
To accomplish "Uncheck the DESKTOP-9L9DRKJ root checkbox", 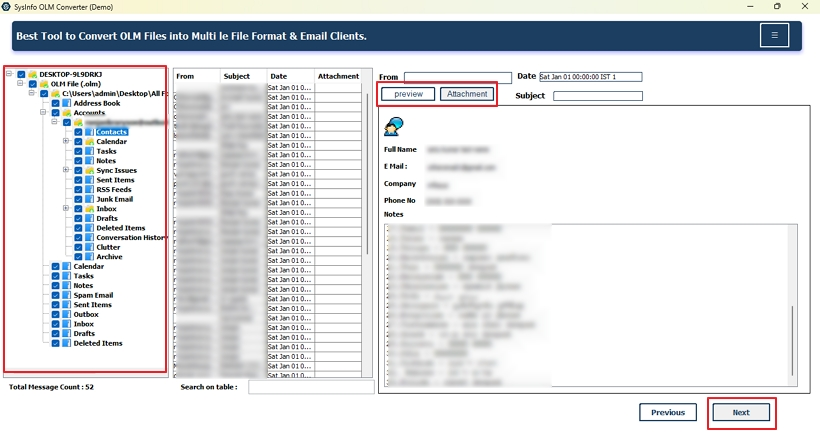I will point(21,74).
